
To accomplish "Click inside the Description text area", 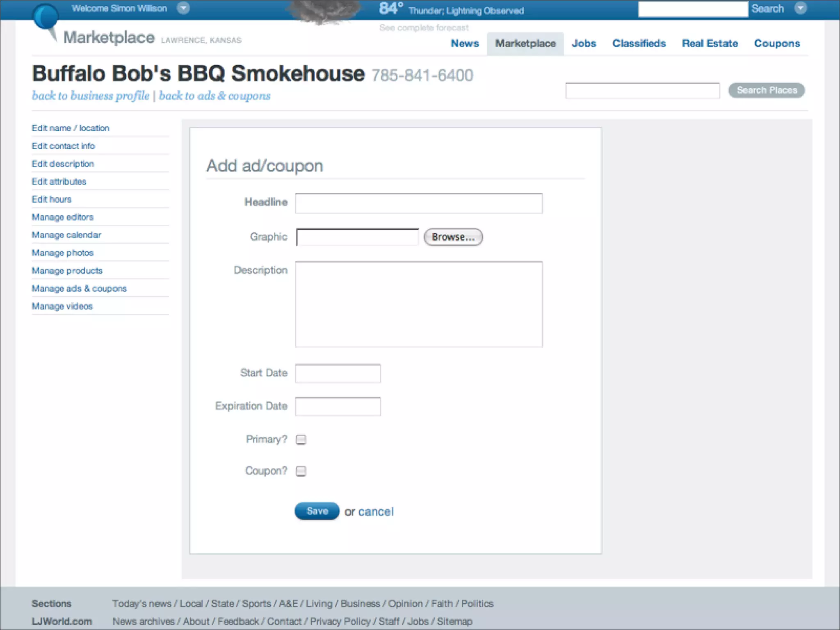I will pyautogui.click(x=419, y=304).
